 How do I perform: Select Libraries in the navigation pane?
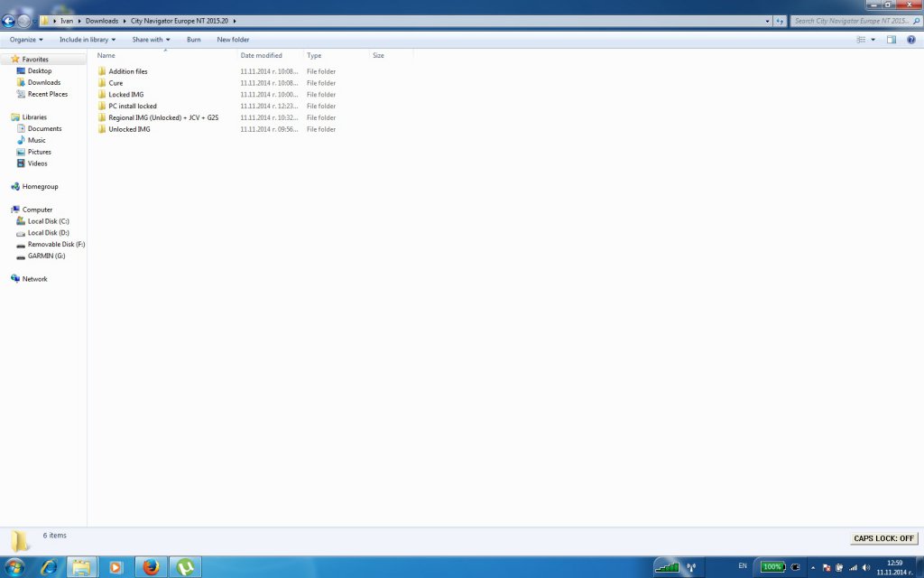(33, 117)
